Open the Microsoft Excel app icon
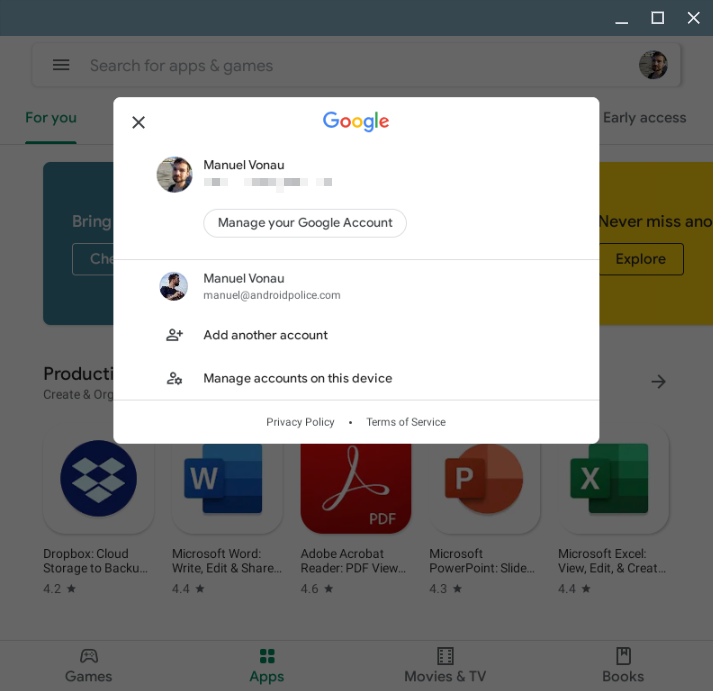This screenshot has height=691, width=713. (x=613, y=478)
